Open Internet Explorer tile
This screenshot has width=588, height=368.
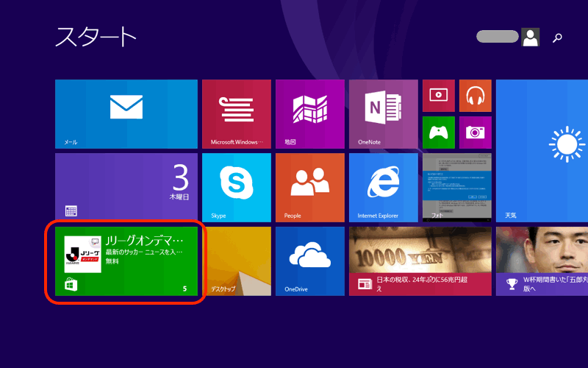[x=383, y=188]
